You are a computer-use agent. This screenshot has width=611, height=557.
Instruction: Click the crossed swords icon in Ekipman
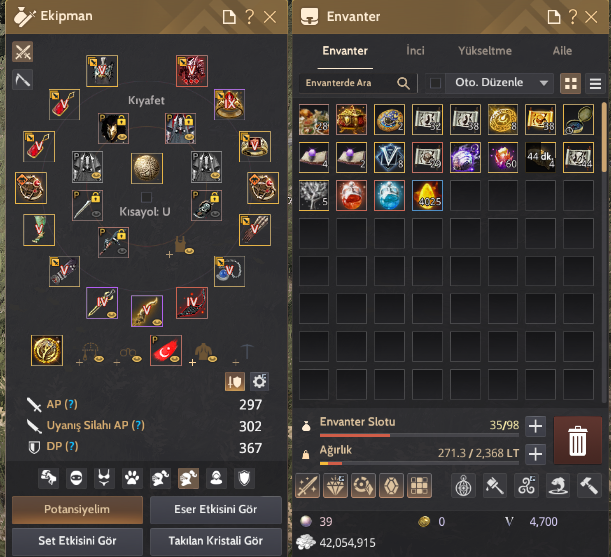[x=23, y=52]
